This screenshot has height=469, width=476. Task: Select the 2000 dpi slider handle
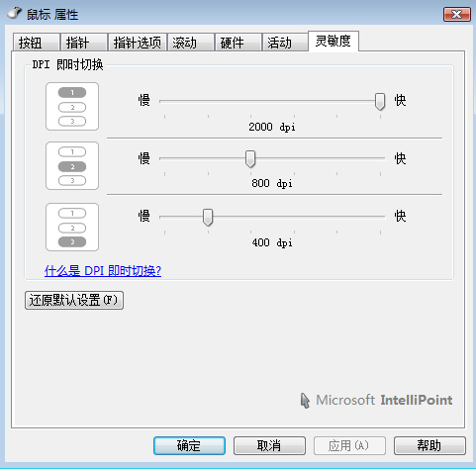tap(380, 101)
